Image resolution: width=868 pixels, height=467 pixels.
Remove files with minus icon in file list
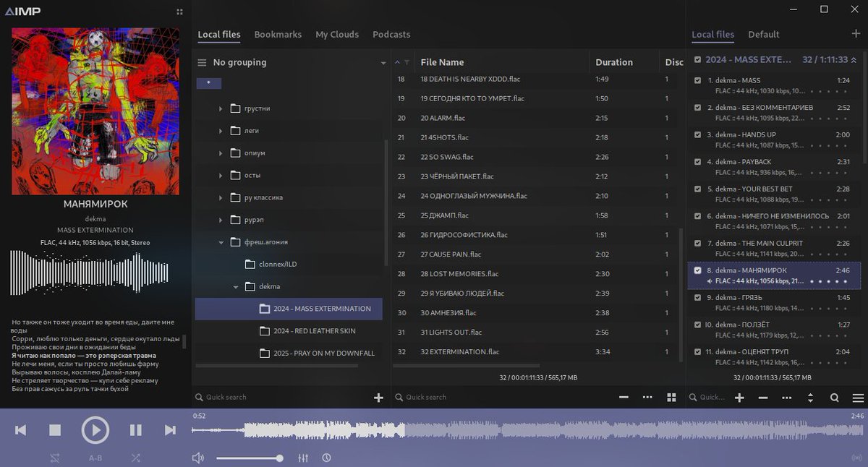click(x=624, y=398)
